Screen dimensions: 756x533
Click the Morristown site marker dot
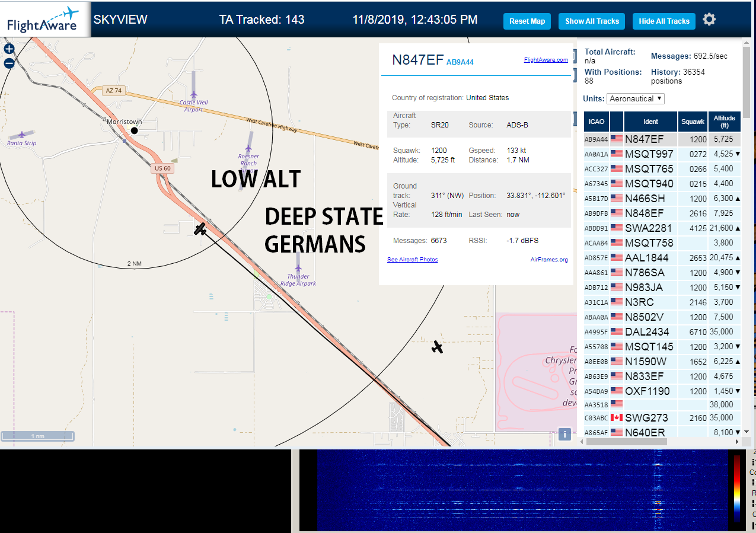coord(135,130)
